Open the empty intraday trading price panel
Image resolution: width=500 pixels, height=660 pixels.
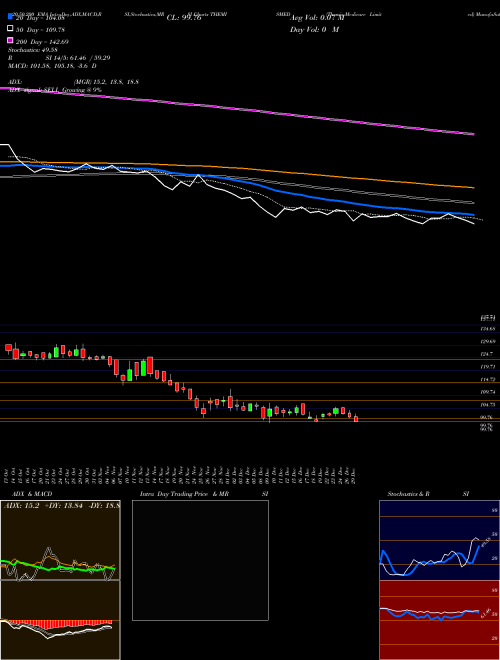[200, 560]
